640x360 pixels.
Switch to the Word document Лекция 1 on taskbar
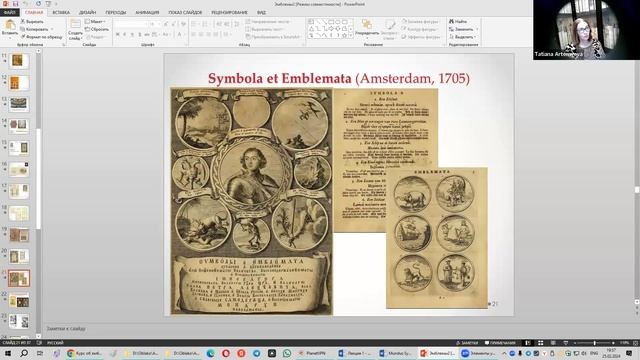pyautogui.click(x=354, y=353)
